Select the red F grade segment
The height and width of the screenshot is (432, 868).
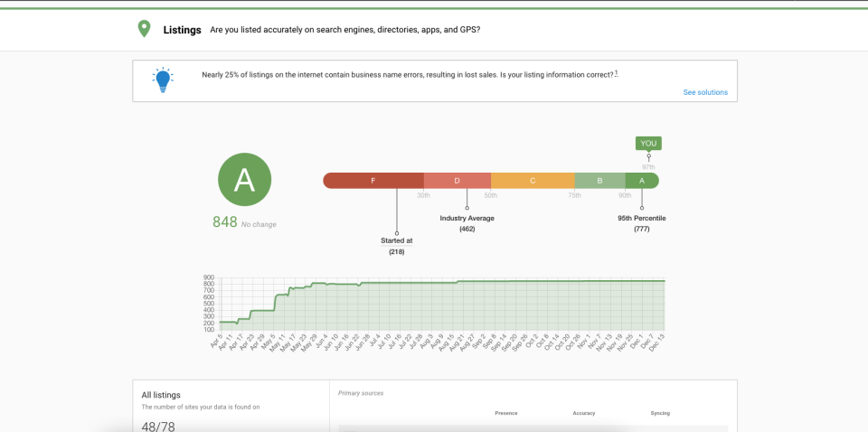[373, 181]
